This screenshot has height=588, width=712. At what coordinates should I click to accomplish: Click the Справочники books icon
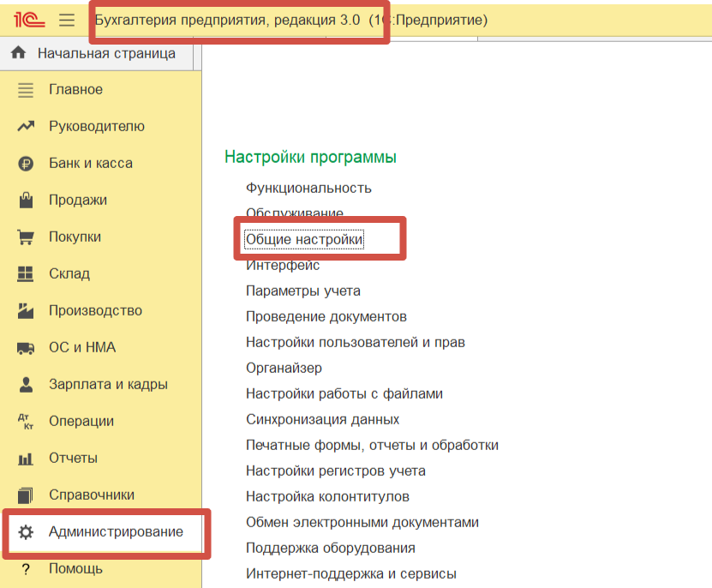[26, 495]
